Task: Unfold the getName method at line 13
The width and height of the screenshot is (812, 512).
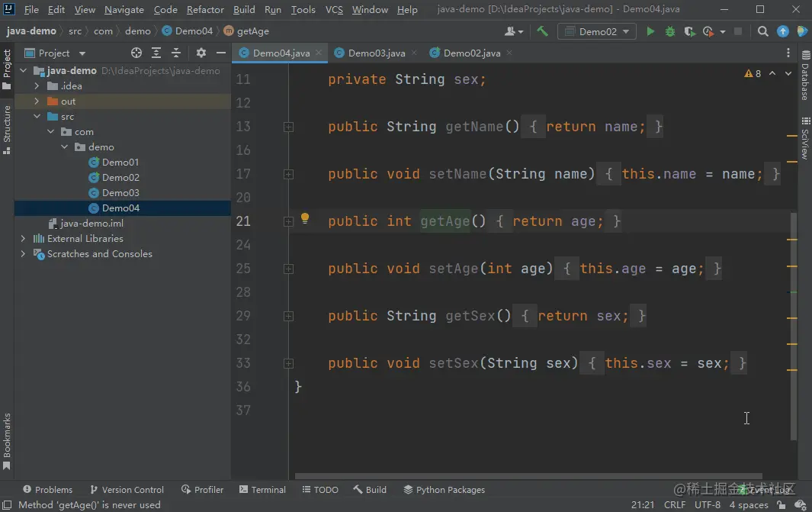Action: [x=288, y=127]
